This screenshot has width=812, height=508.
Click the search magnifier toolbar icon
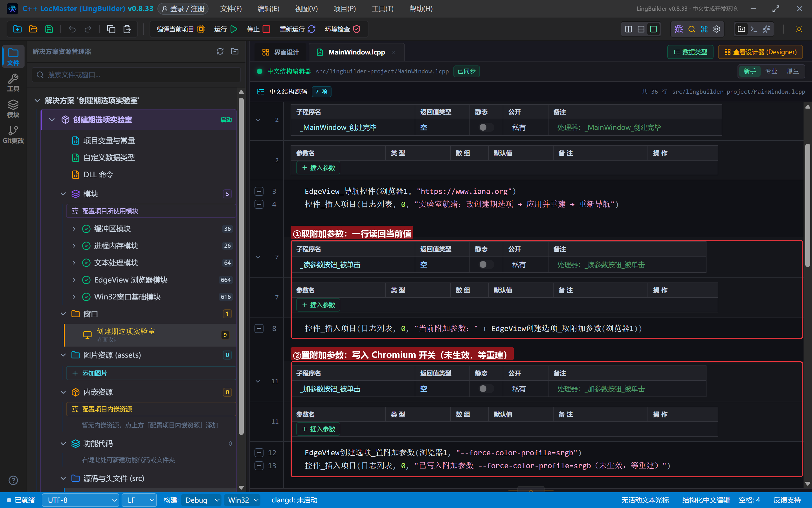(692, 29)
